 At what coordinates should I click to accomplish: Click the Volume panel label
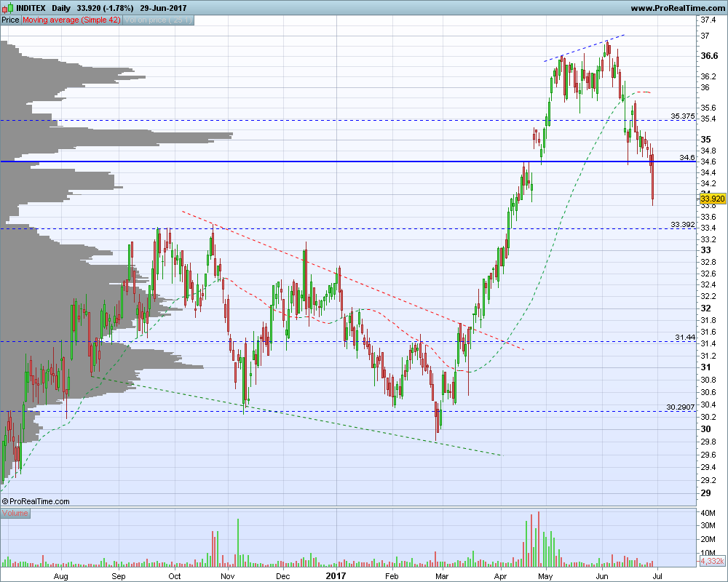(x=15, y=513)
